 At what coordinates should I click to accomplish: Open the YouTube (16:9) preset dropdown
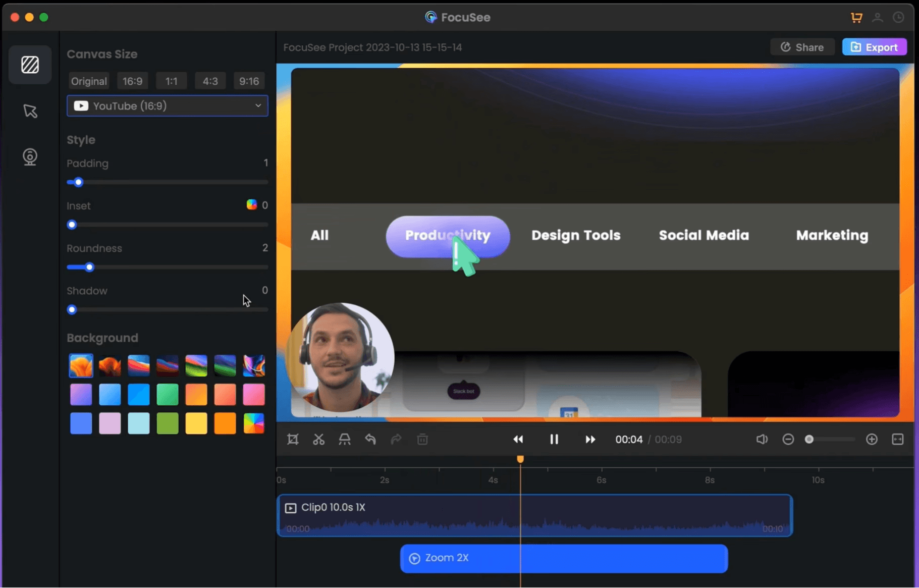point(168,106)
